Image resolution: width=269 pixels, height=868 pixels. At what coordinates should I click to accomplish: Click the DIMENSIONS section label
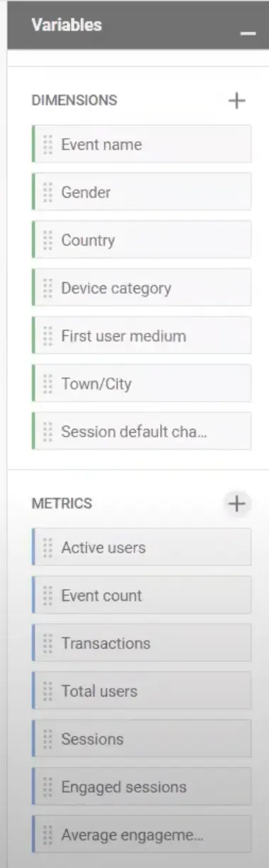(x=74, y=101)
